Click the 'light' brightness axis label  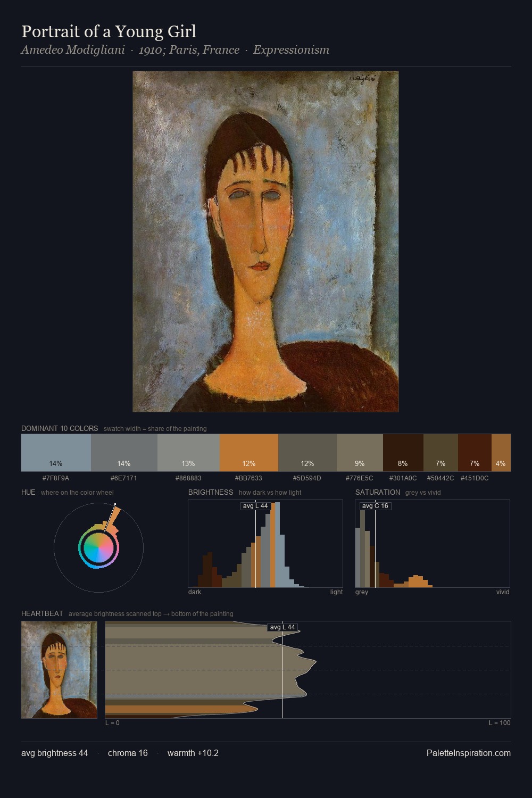pos(337,592)
